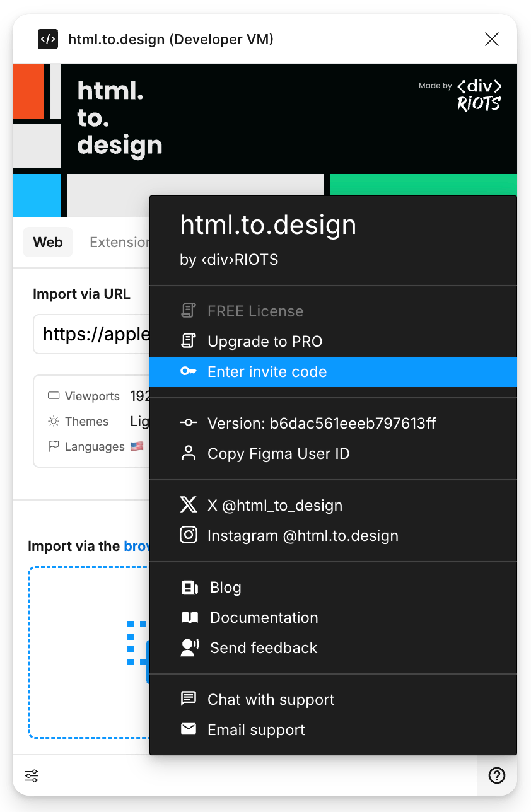Open the Themes setting row
The height and width of the screenshot is (812, 531).
coord(86,422)
